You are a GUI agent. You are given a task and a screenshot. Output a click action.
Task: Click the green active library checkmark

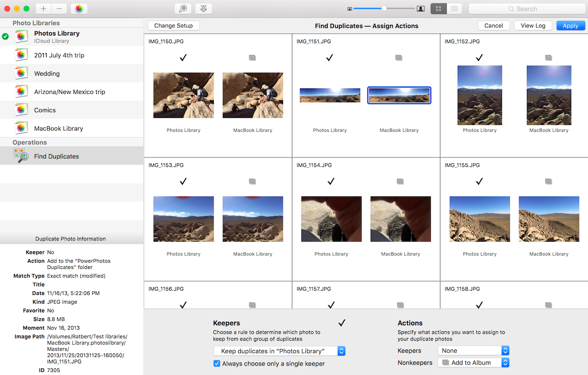[5, 37]
